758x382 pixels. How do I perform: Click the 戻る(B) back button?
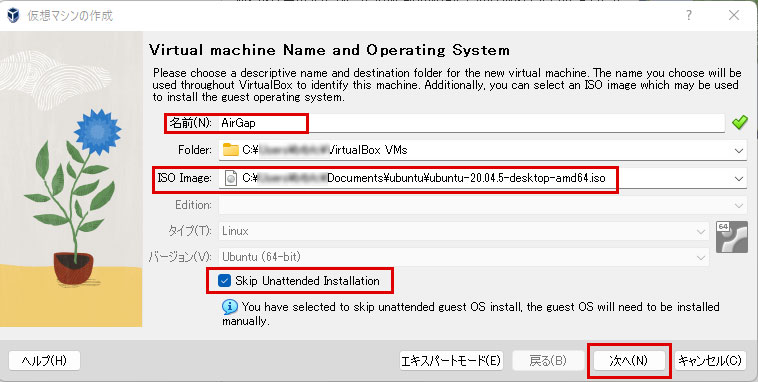[x=548, y=361]
